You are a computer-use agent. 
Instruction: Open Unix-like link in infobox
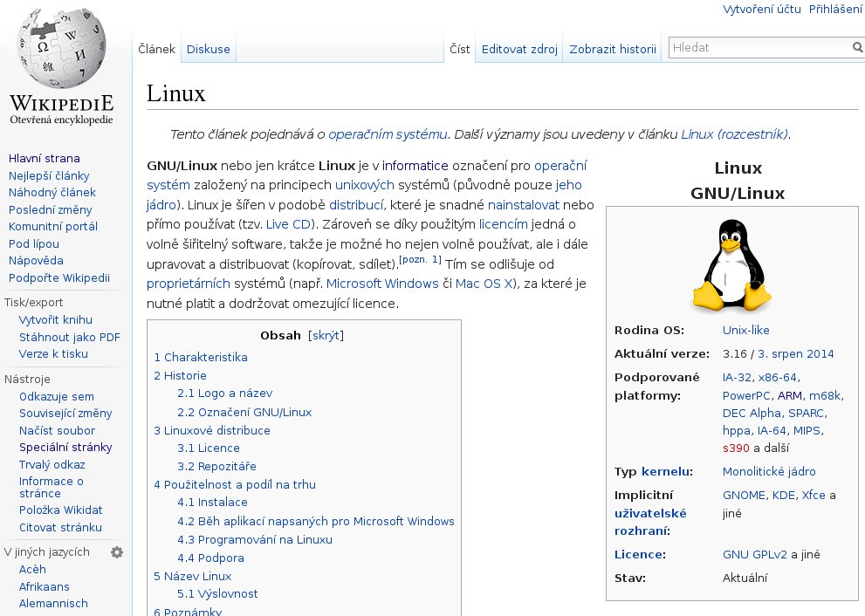[745, 330]
